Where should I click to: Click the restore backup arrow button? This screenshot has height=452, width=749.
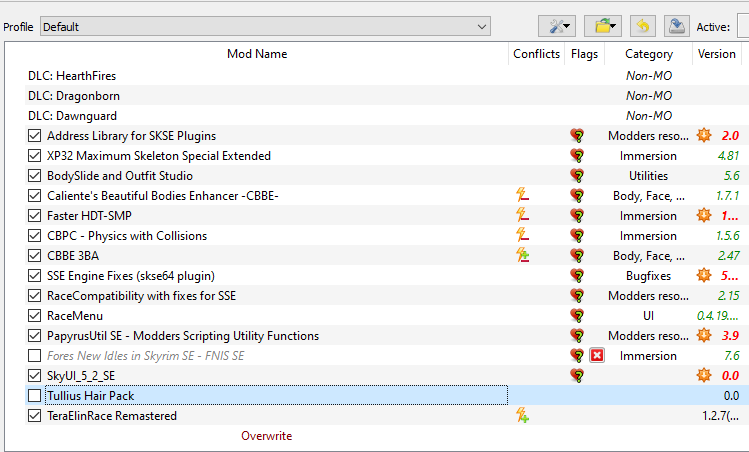click(642, 26)
